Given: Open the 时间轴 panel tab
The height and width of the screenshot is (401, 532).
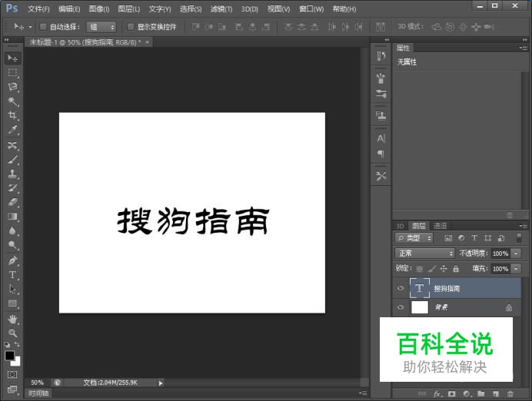Looking at the screenshot, I should [x=38, y=393].
